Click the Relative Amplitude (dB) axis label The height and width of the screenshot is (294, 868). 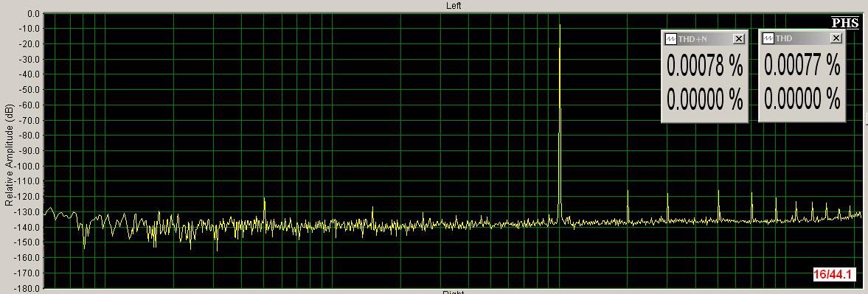pos(9,157)
